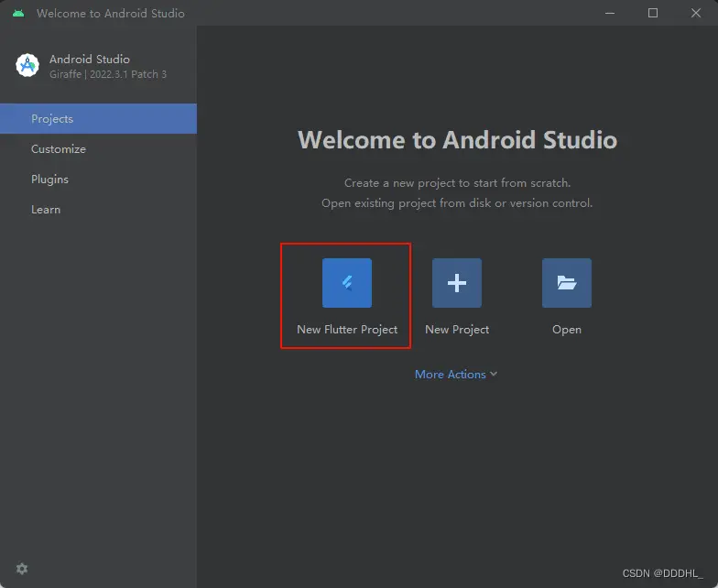The image size is (718, 588).
Task: Click the Android Studio logo icon
Action: 27,66
